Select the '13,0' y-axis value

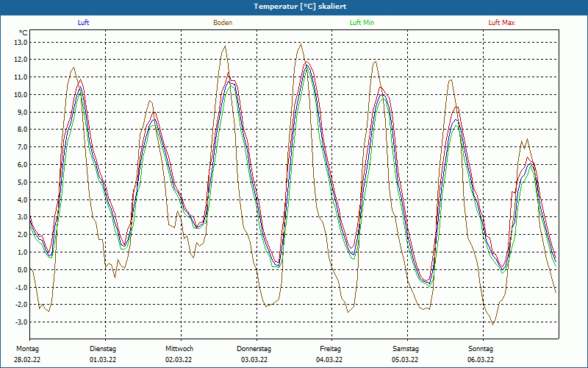tap(21, 43)
